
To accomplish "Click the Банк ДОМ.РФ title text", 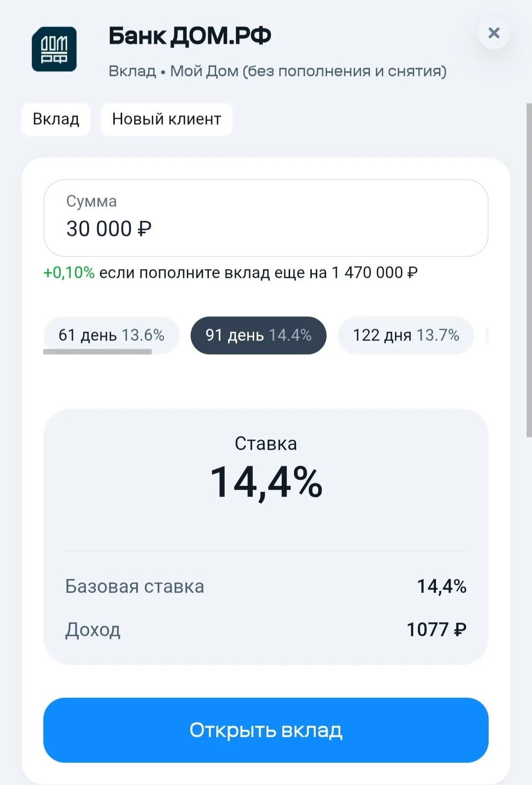I will click(x=190, y=36).
